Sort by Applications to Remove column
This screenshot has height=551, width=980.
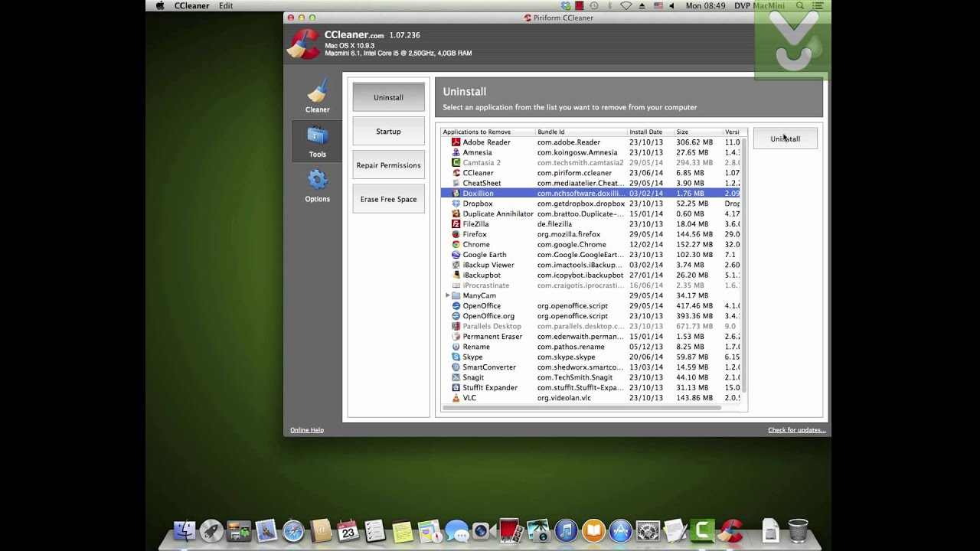pos(488,132)
